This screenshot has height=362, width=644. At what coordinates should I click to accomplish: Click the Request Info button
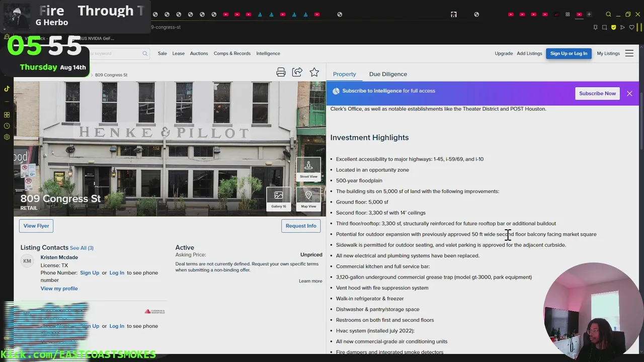tap(301, 226)
